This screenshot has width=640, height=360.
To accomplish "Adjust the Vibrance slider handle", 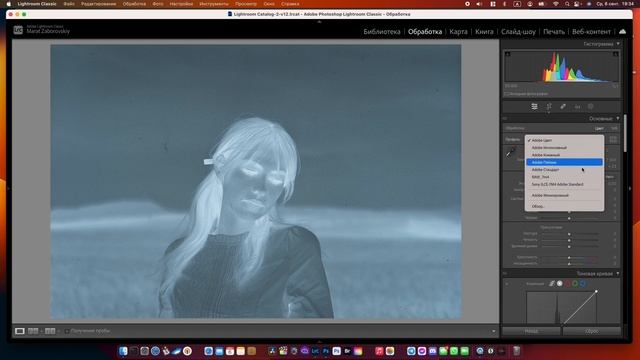I will point(569,258).
